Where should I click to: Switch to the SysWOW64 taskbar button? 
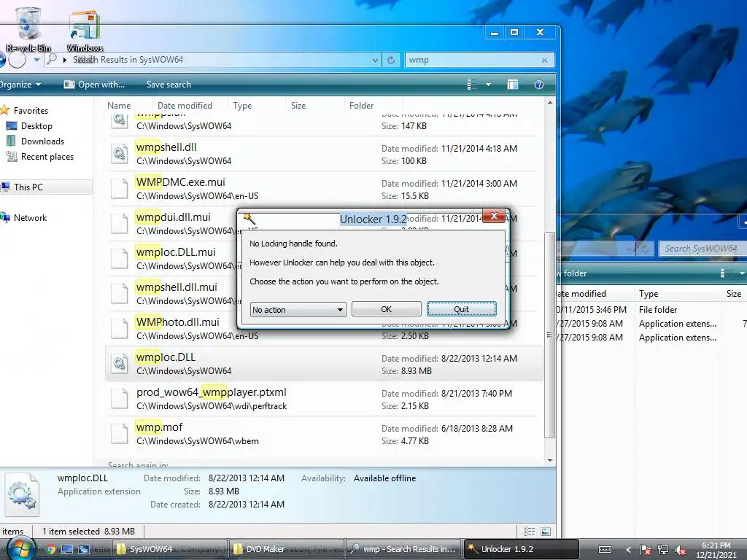[170, 549]
